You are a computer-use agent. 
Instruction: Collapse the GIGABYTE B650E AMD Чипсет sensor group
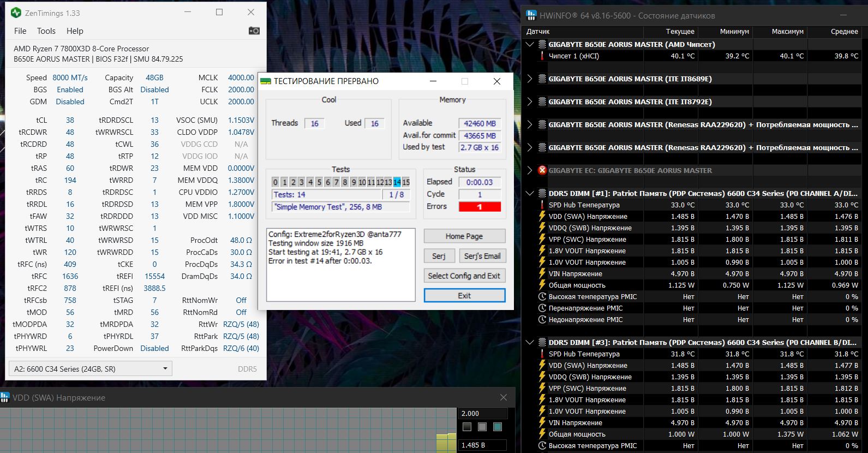point(529,44)
